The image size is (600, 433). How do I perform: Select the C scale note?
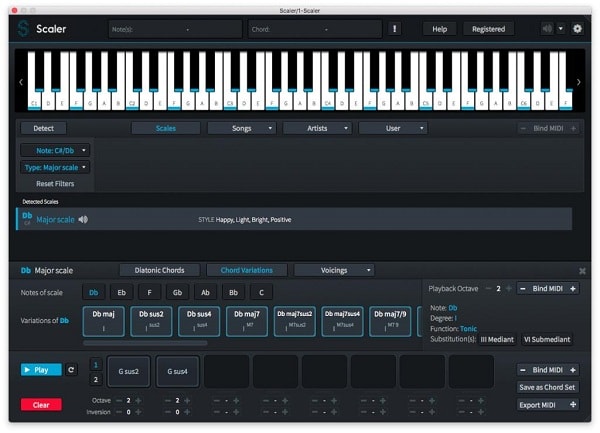click(x=261, y=293)
